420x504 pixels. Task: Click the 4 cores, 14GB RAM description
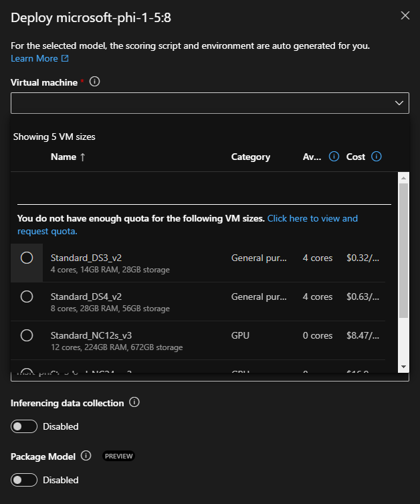pos(110,270)
